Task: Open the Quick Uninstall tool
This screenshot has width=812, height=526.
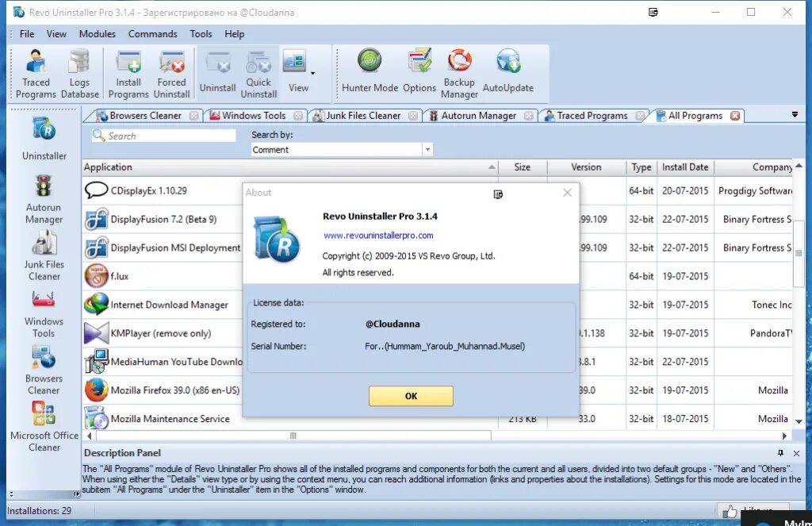Action: point(259,72)
